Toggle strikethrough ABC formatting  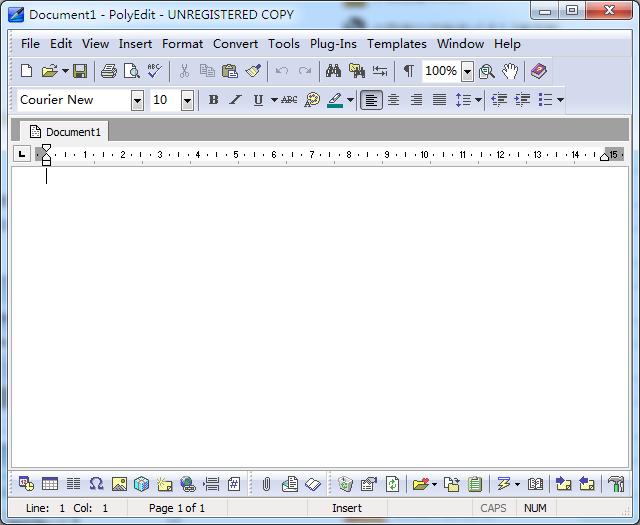coord(289,100)
